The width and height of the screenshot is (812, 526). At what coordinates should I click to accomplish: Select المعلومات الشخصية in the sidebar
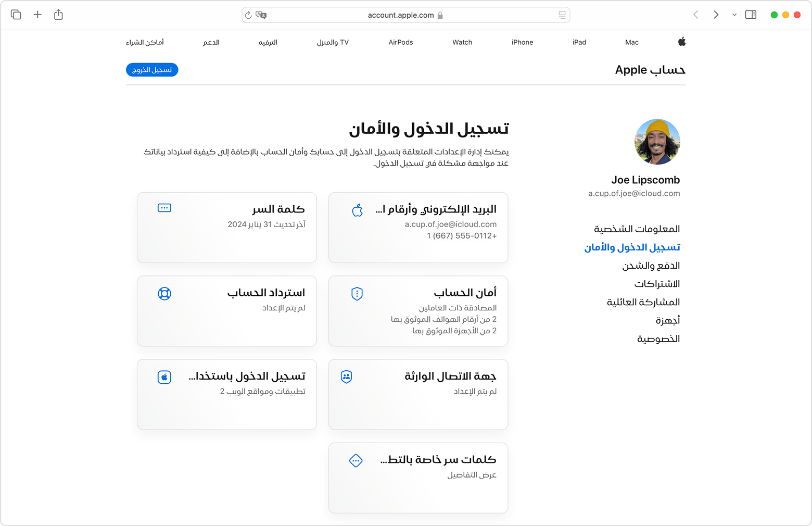click(x=637, y=229)
